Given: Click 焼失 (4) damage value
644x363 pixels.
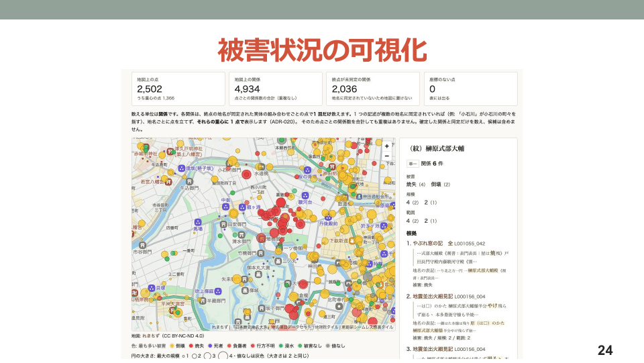Looking at the screenshot, I should [x=416, y=185].
